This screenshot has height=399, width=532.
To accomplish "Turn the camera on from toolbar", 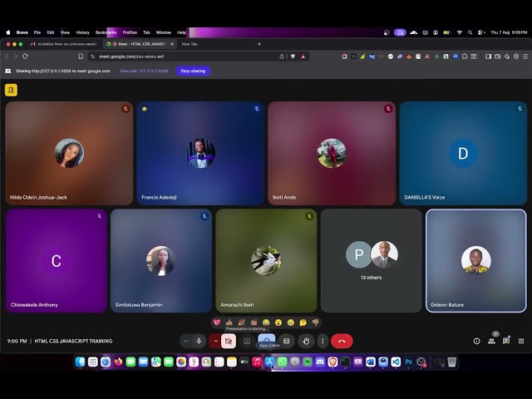I will (x=229, y=341).
